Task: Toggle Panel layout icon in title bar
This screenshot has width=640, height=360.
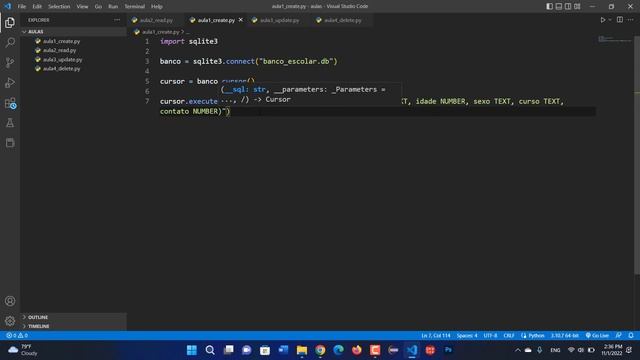Action: (x=559, y=6)
